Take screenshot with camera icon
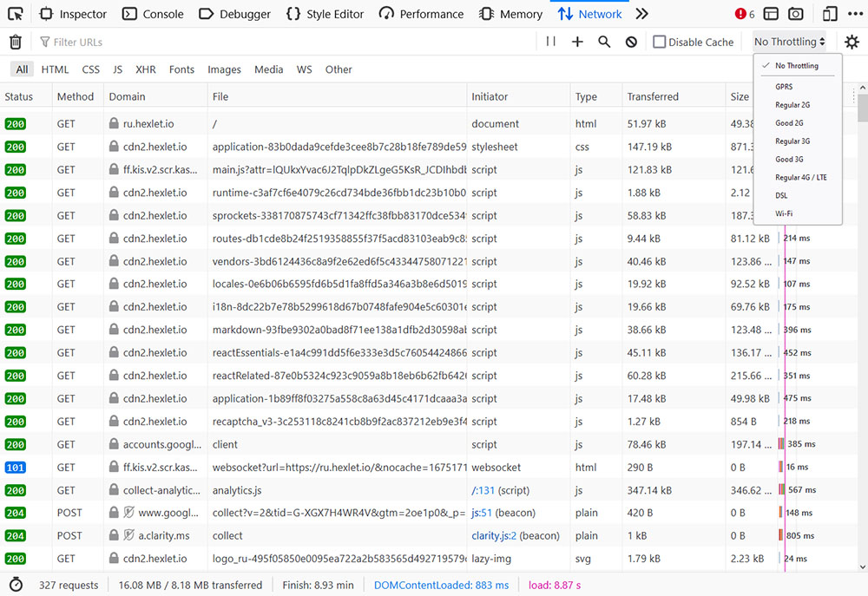This screenshot has width=868, height=596. click(x=795, y=14)
